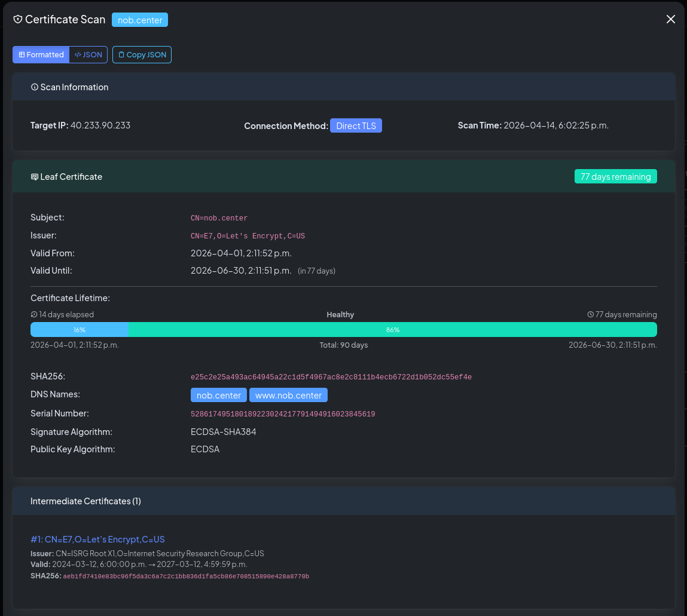Click the green 86% remaining progress segment
The height and width of the screenshot is (616, 687).
click(393, 330)
